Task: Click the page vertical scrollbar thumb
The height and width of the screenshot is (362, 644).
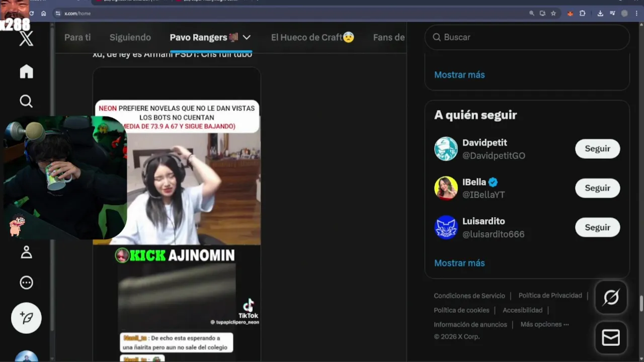Action: click(x=641, y=304)
